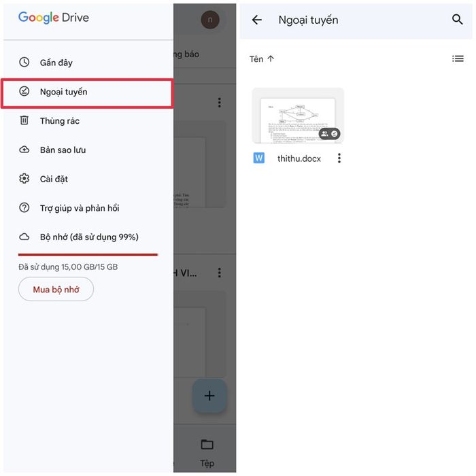Click the Word file type icon for thithu.docx
This screenshot has height=476, width=476.
coord(259,158)
